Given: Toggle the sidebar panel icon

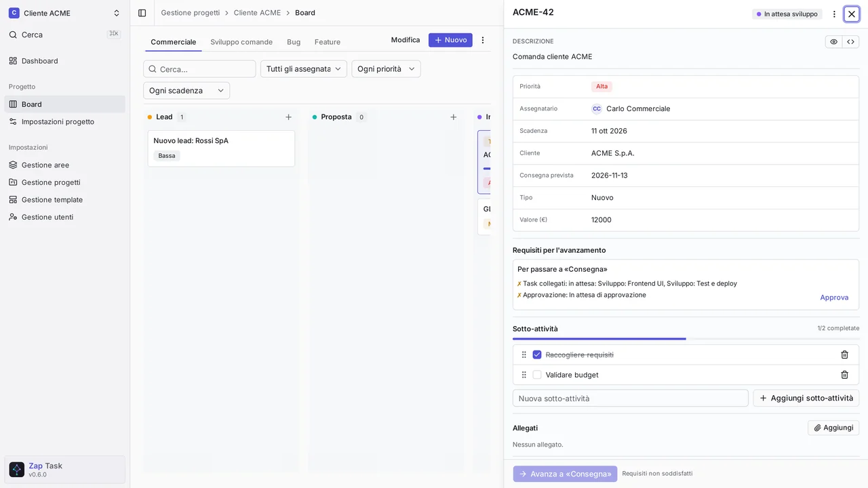Looking at the screenshot, I should (142, 13).
